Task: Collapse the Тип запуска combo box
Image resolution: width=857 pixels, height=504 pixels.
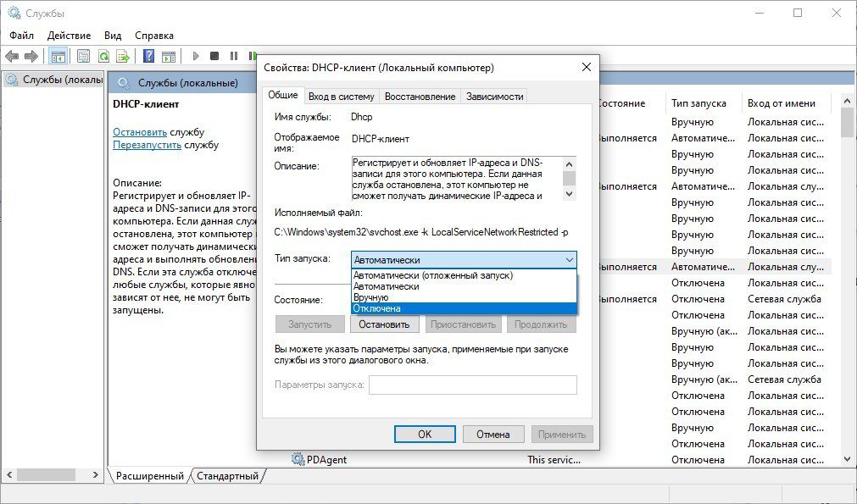Action: [569, 260]
